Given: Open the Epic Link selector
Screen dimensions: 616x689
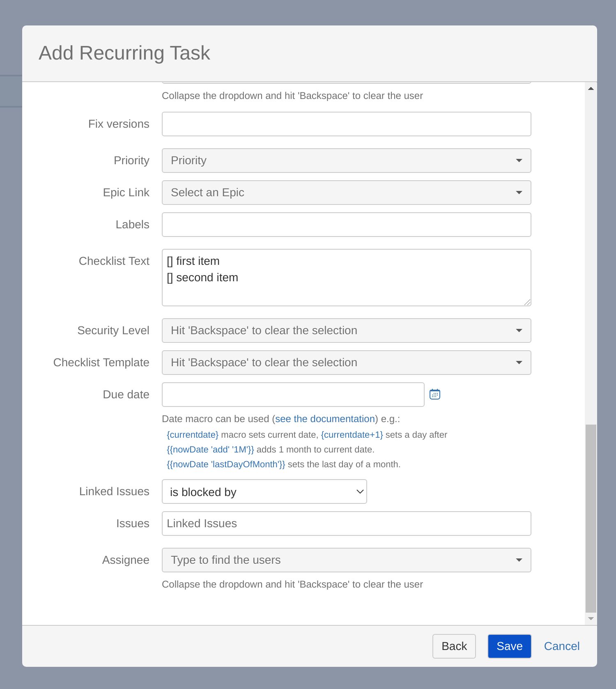Looking at the screenshot, I should coord(346,193).
